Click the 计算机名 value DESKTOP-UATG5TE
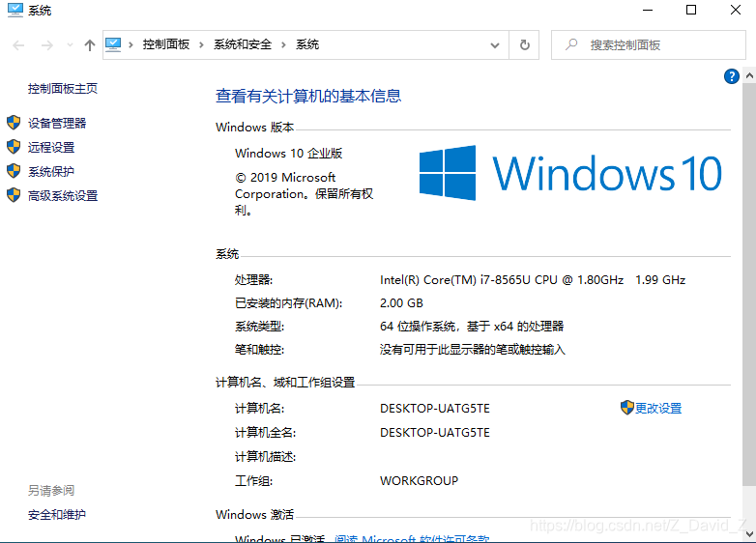 pos(435,409)
